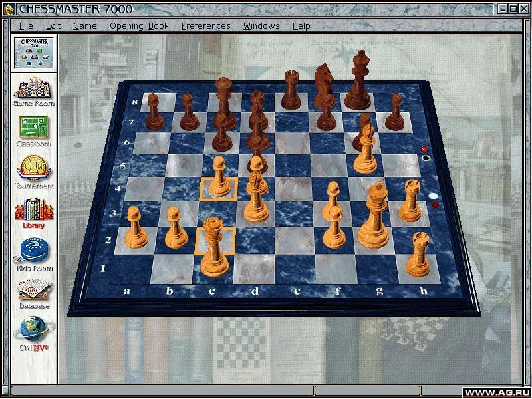Click the Chessmaster 7000 logo thumbnail
The image size is (532, 399).
34,53
